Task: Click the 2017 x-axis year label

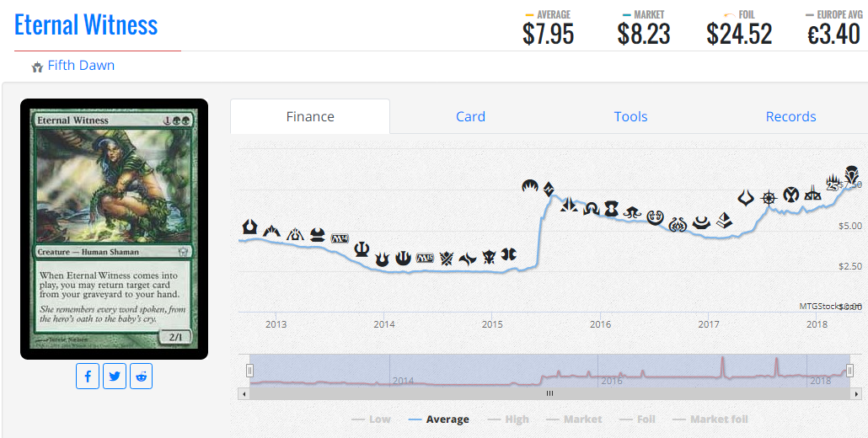Action: point(709,324)
